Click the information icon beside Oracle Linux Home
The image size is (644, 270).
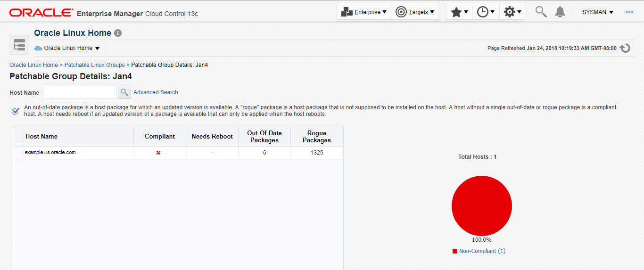pos(118,33)
